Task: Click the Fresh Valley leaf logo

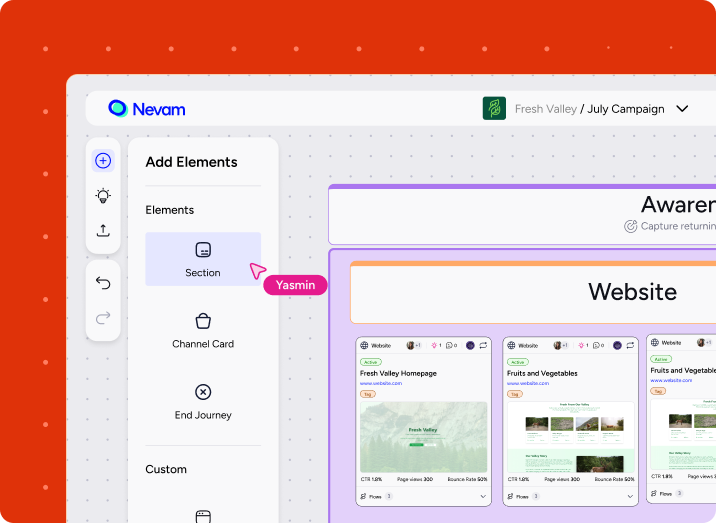Action: (x=494, y=108)
